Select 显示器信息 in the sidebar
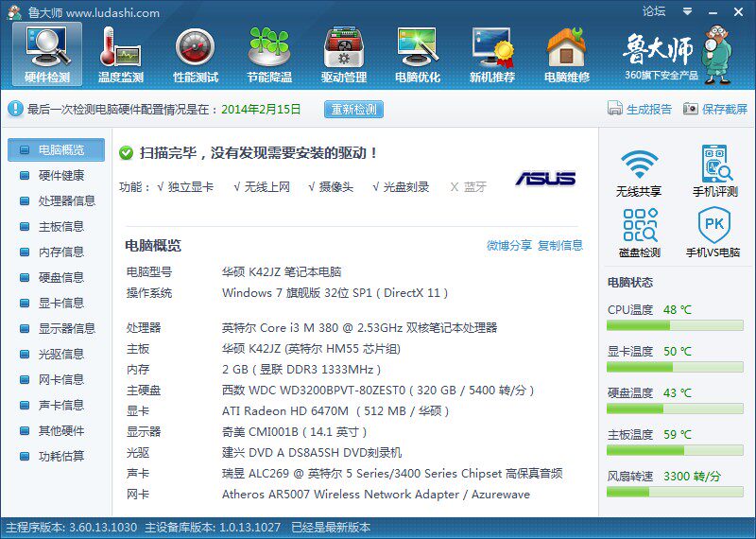The width and height of the screenshot is (756, 539). point(56,329)
